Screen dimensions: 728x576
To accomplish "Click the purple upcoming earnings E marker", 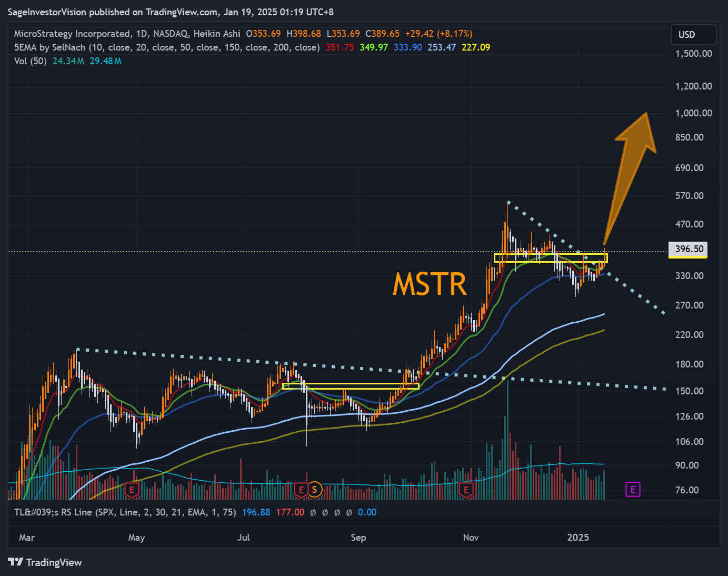I will pyautogui.click(x=633, y=490).
